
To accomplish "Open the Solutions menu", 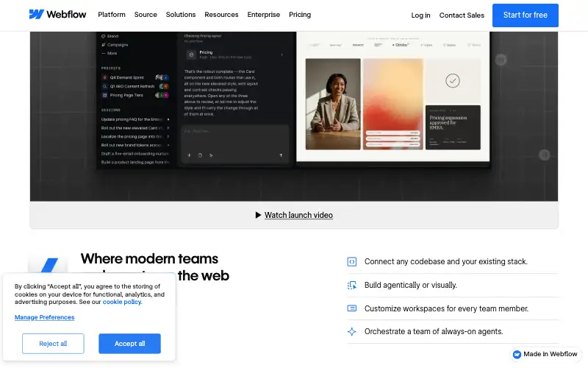I will click(181, 15).
